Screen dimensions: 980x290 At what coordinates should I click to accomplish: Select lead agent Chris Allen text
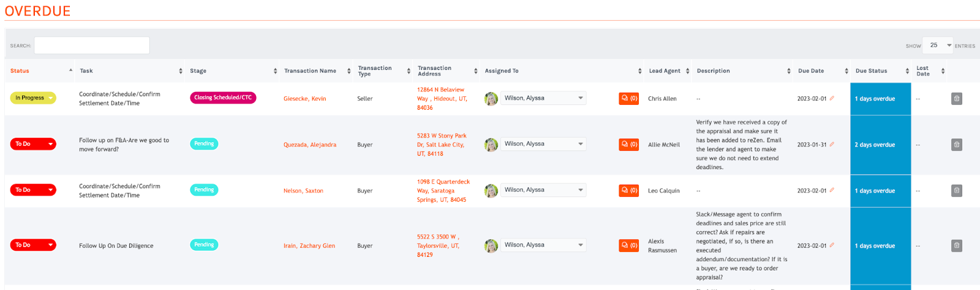[x=662, y=99]
